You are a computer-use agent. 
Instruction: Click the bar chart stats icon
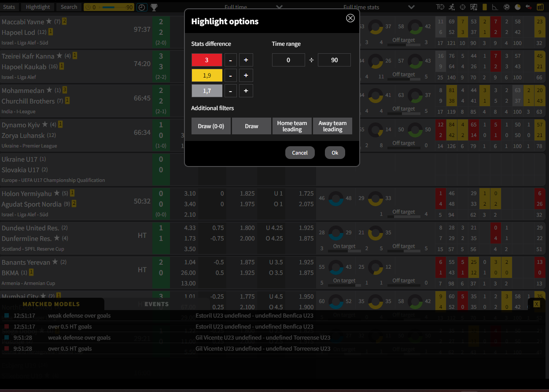coord(540,7)
